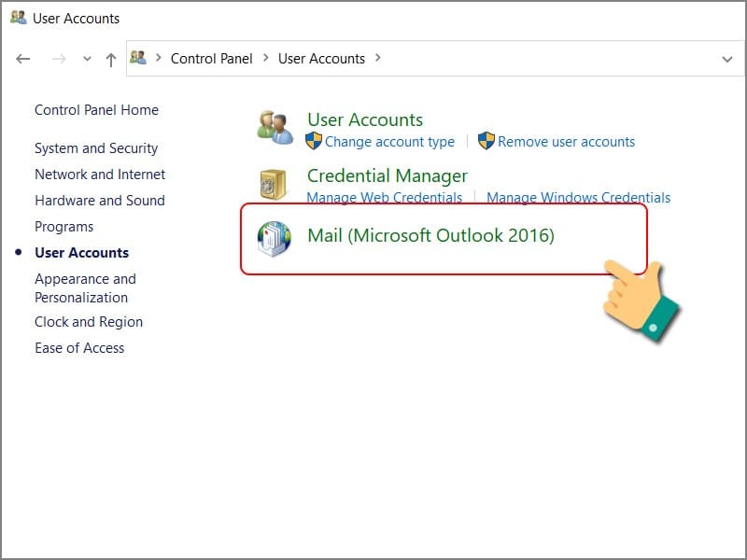Select User Accounts in breadcrumb path
This screenshot has width=747, height=560.
pos(321,59)
